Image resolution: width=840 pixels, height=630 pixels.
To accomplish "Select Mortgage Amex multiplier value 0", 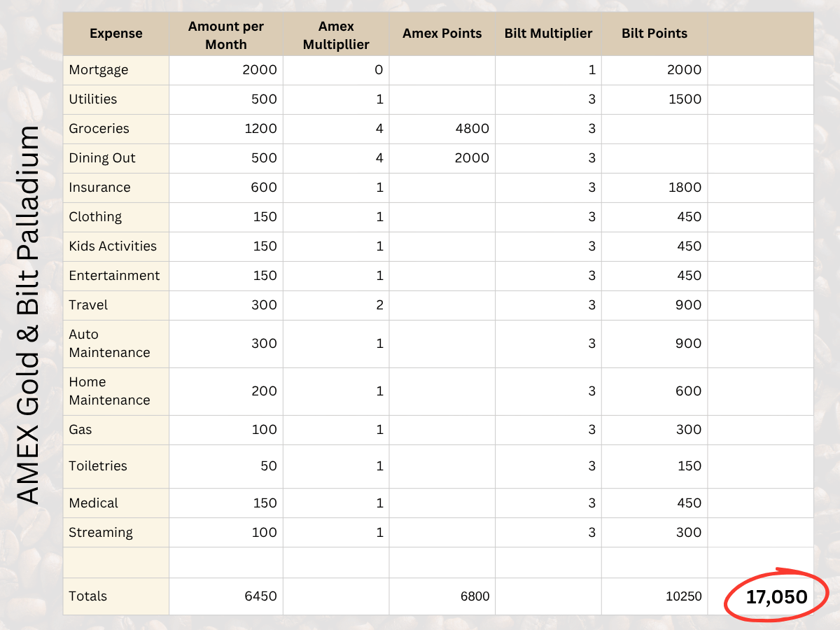I will pos(379,70).
